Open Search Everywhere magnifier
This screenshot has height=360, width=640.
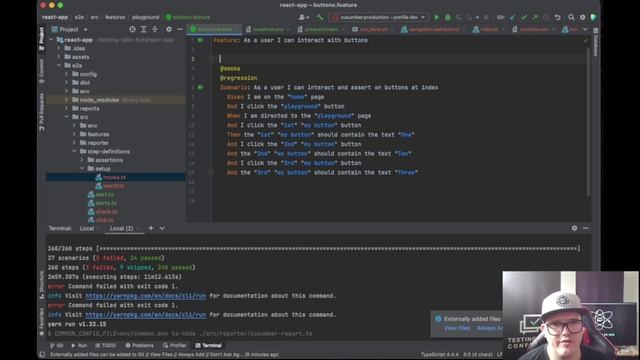(571, 17)
